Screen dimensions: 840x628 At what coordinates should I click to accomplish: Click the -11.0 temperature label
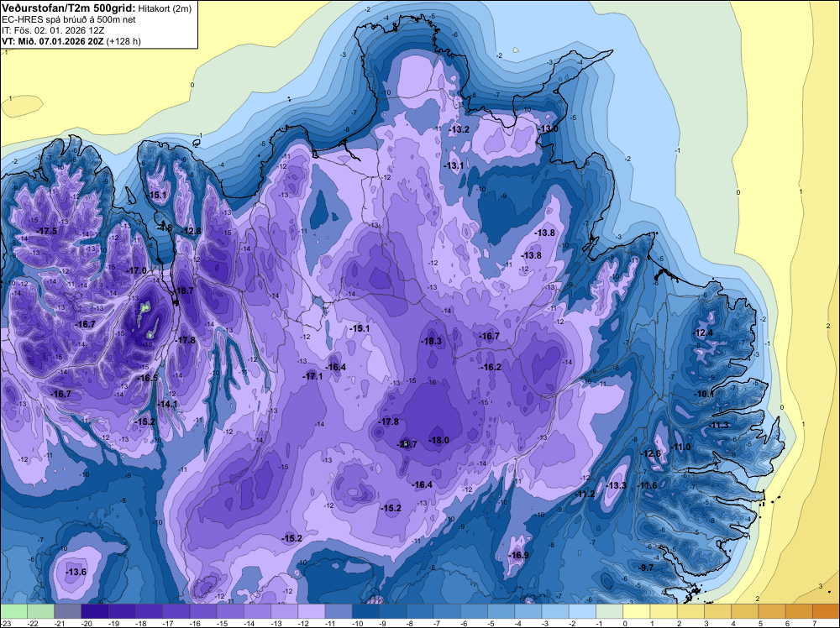(x=681, y=447)
